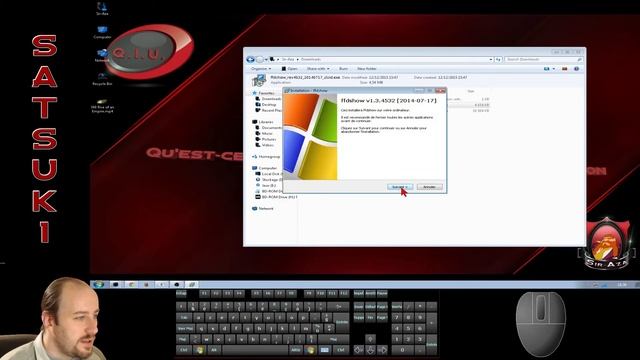
Task: Toggle the preview pane icon
Action: pos(564,69)
